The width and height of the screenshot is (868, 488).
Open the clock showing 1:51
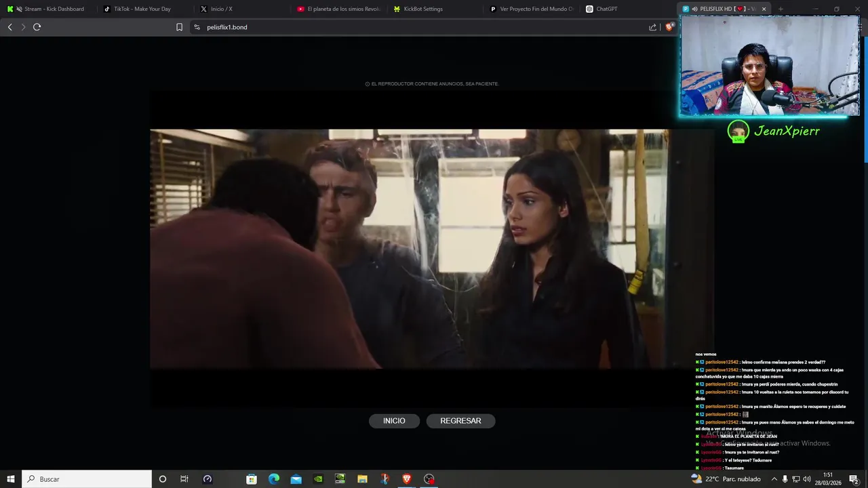point(828,479)
